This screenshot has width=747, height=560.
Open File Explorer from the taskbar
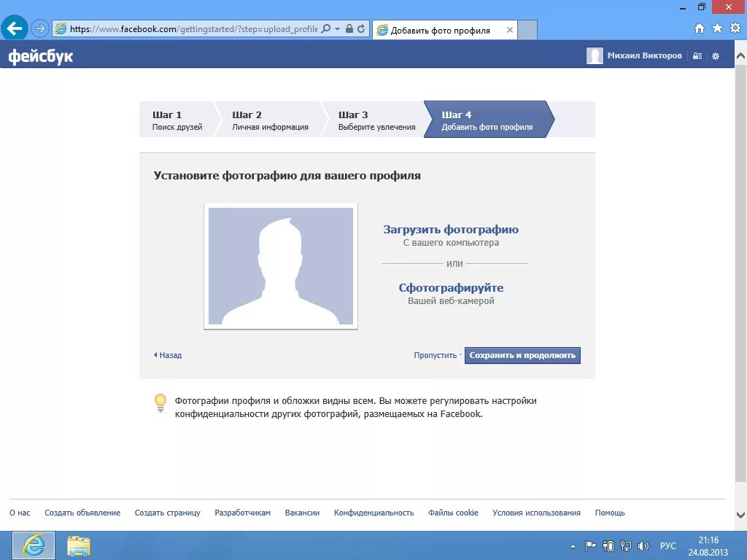(79, 546)
